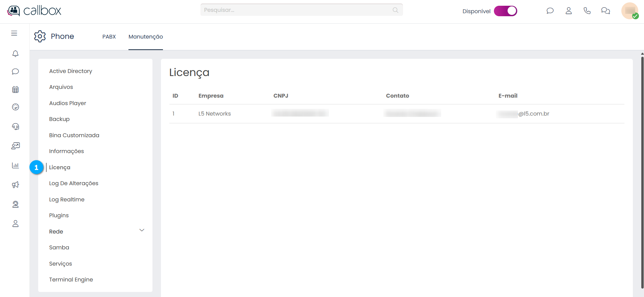The image size is (644, 297).
Task: Expand the Rede submenu chevron
Action: point(142,230)
